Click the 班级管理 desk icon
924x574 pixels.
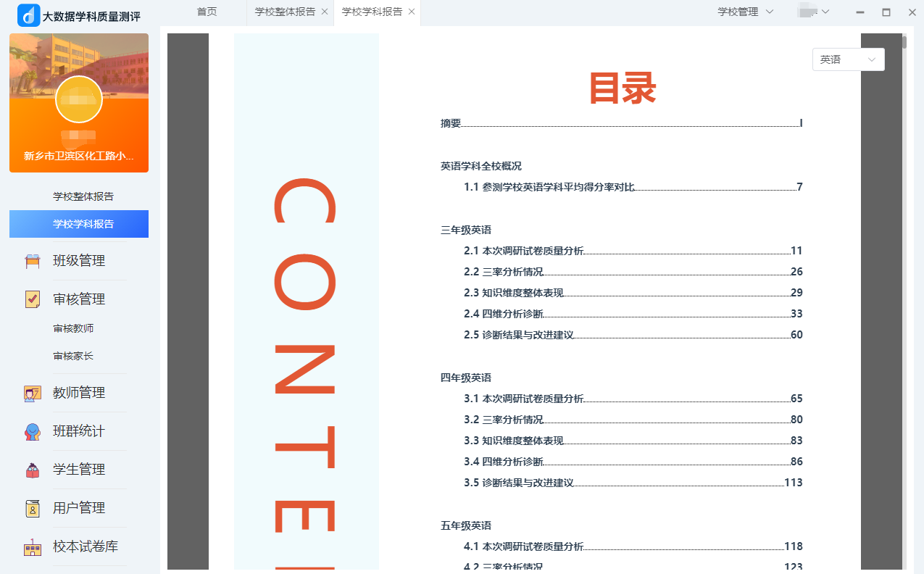[33, 261]
